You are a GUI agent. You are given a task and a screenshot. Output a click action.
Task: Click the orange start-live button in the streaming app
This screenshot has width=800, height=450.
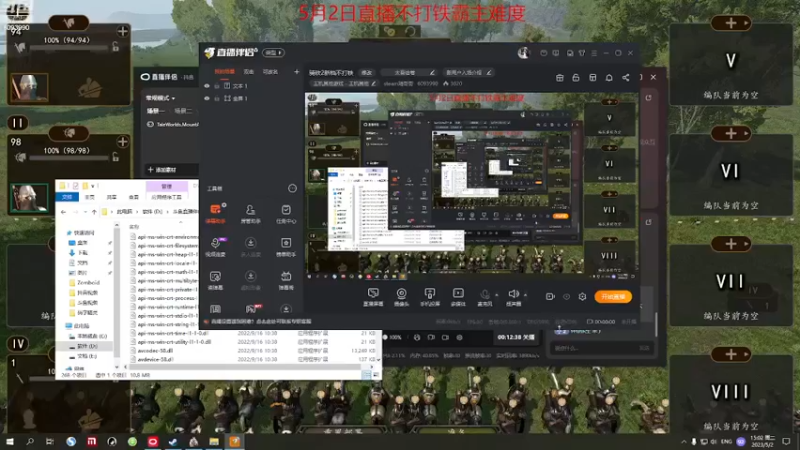(613, 297)
